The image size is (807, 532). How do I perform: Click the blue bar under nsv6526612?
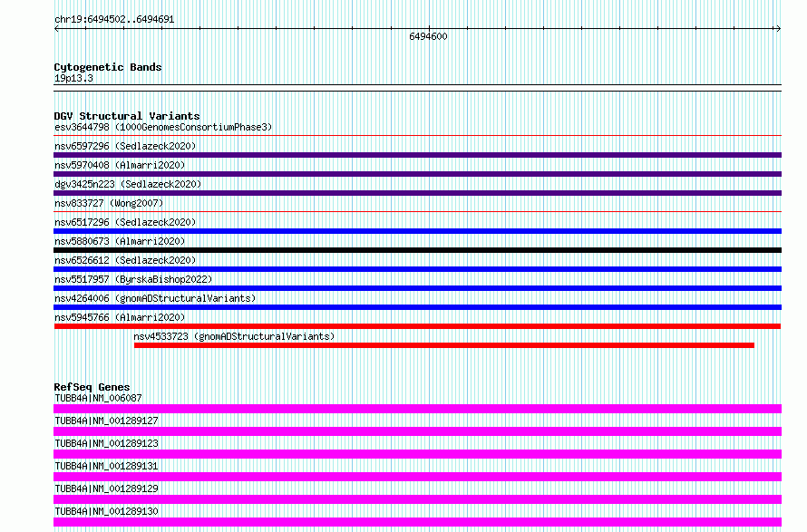click(417, 269)
